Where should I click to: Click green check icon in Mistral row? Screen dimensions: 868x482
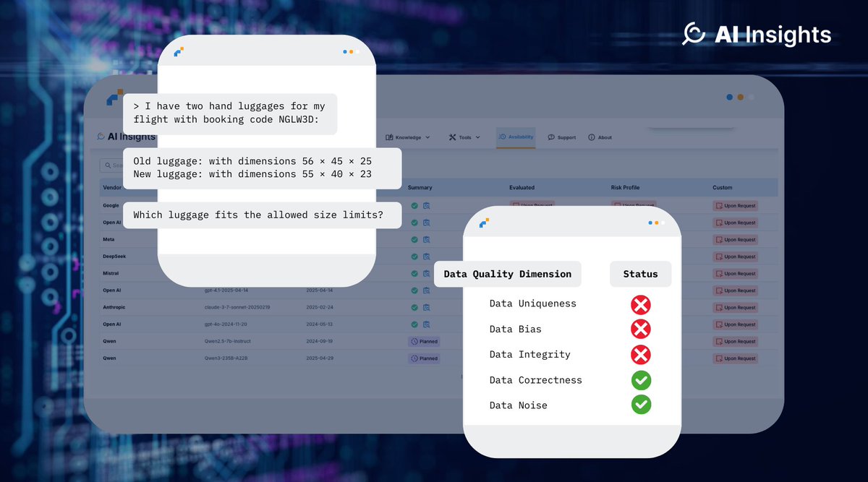[x=414, y=273]
